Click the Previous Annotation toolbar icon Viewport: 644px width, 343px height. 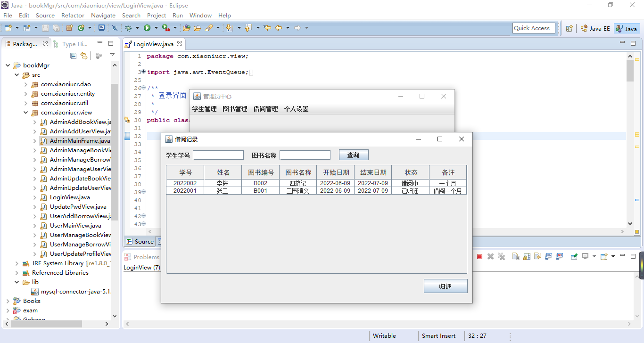pyautogui.click(x=248, y=28)
